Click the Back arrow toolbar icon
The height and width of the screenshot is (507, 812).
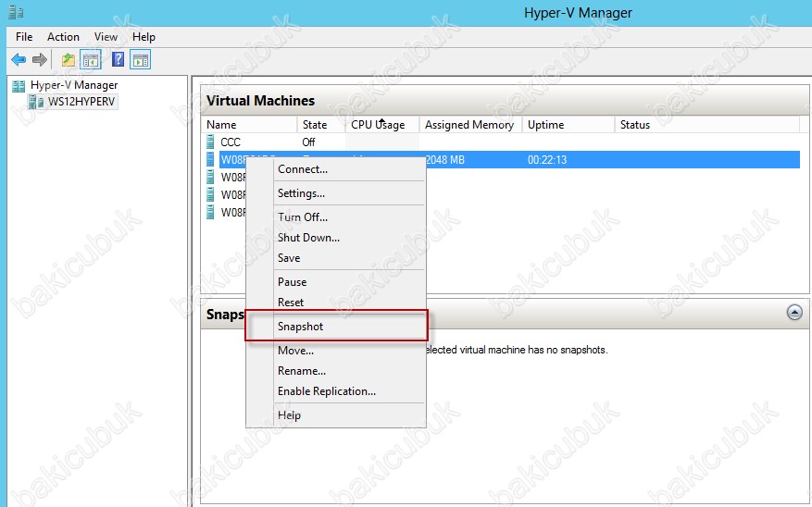[19, 60]
